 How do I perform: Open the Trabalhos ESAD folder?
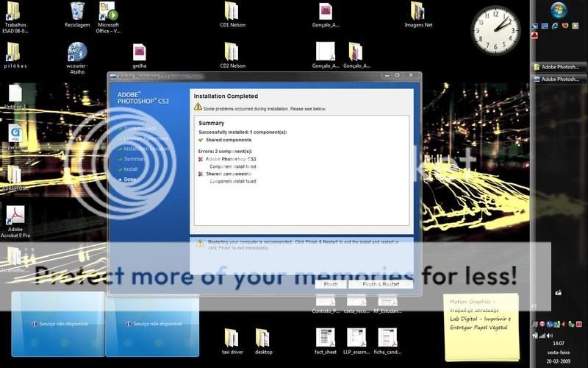(15, 12)
